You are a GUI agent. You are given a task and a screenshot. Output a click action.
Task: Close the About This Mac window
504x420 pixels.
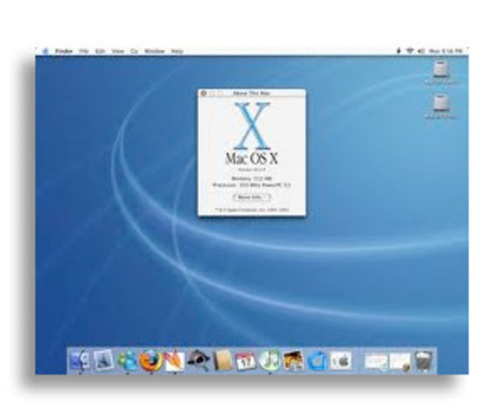pos(204,94)
